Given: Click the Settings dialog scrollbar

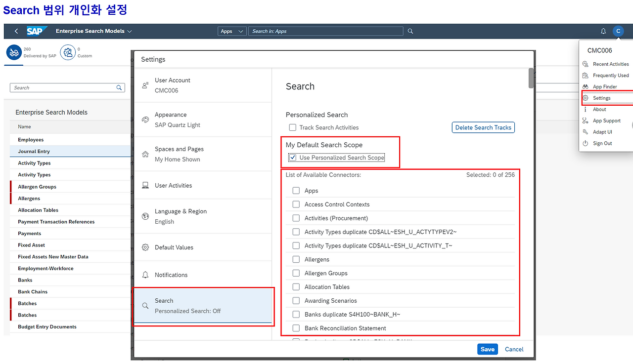Looking at the screenshot, I should pyautogui.click(x=531, y=78).
